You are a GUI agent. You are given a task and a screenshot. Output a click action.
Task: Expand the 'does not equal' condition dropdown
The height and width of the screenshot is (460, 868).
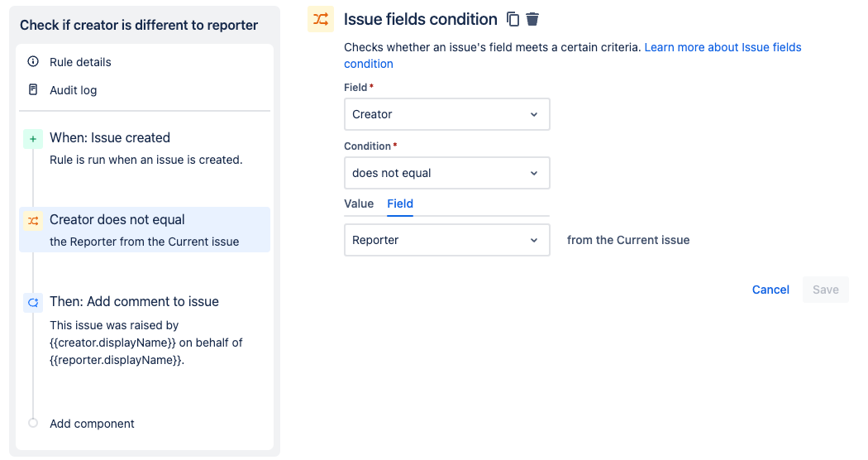446,173
